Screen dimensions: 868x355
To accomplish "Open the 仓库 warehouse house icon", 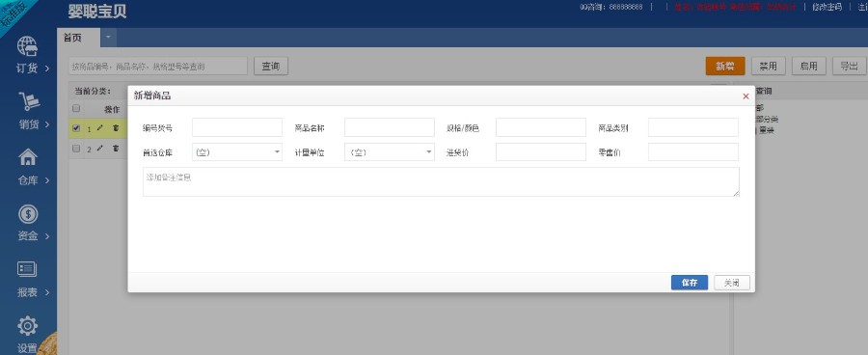I will click(28, 157).
